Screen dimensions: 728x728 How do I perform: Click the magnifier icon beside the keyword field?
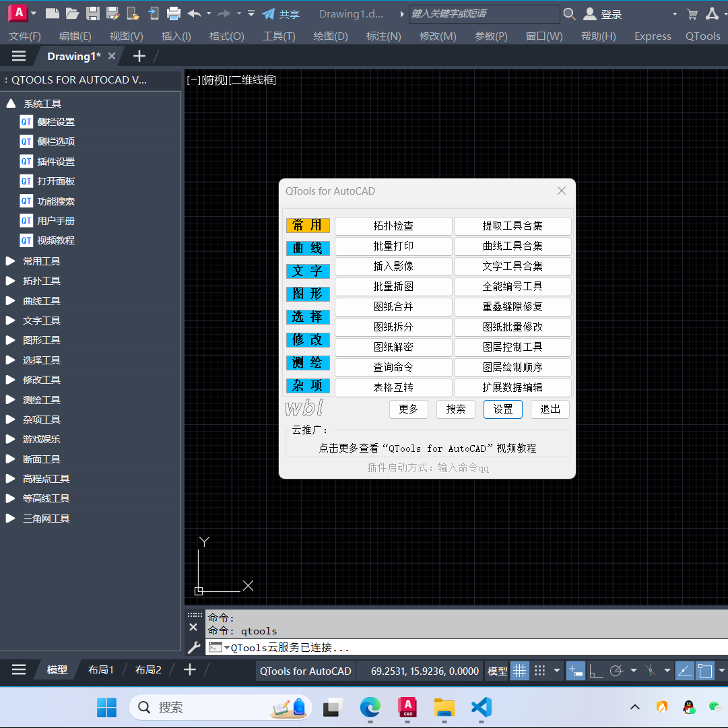click(569, 14)
